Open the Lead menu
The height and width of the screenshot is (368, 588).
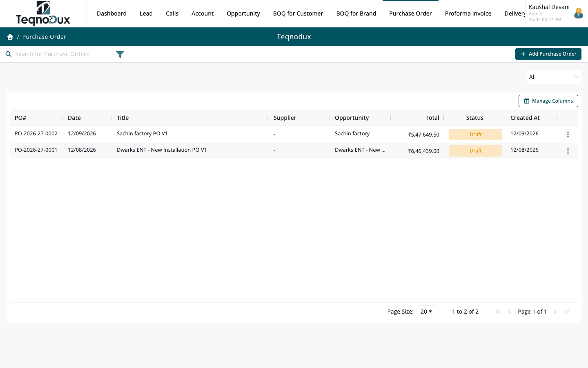146,13
